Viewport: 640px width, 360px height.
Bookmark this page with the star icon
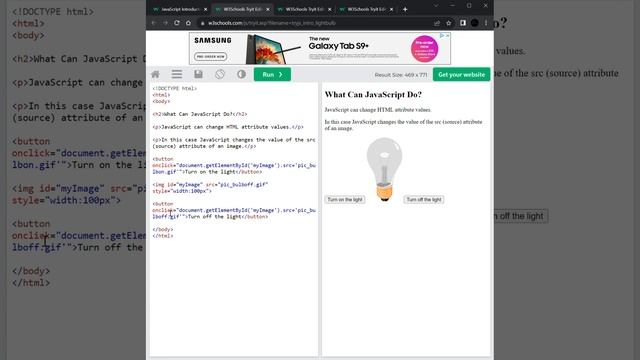click(x=449, y=23)
